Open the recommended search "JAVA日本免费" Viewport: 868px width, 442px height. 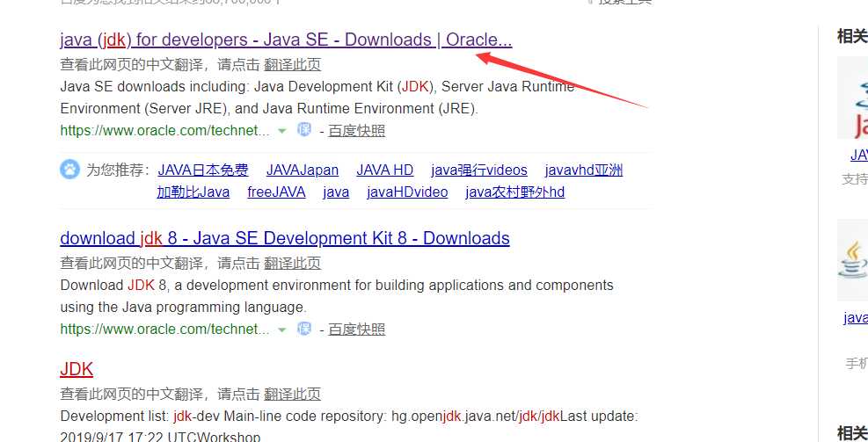click(x=203, y=170)
